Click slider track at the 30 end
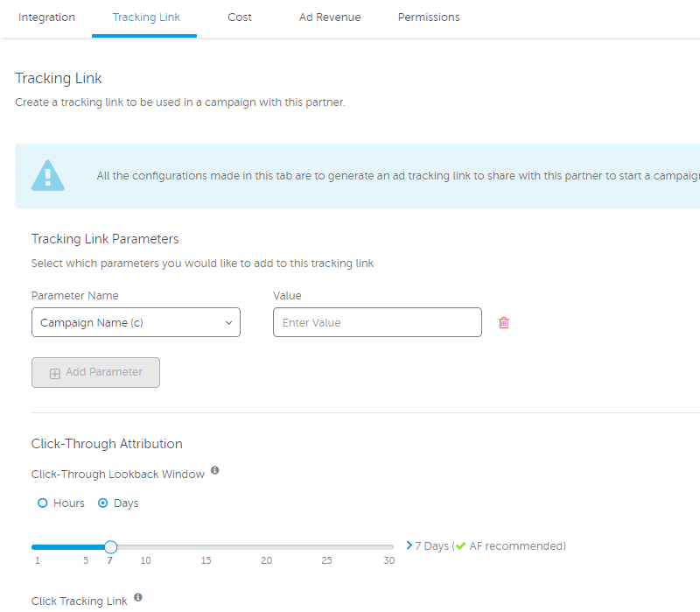Image resolution: width=700 pixels, height=612 pixels. tap(388, 547)
